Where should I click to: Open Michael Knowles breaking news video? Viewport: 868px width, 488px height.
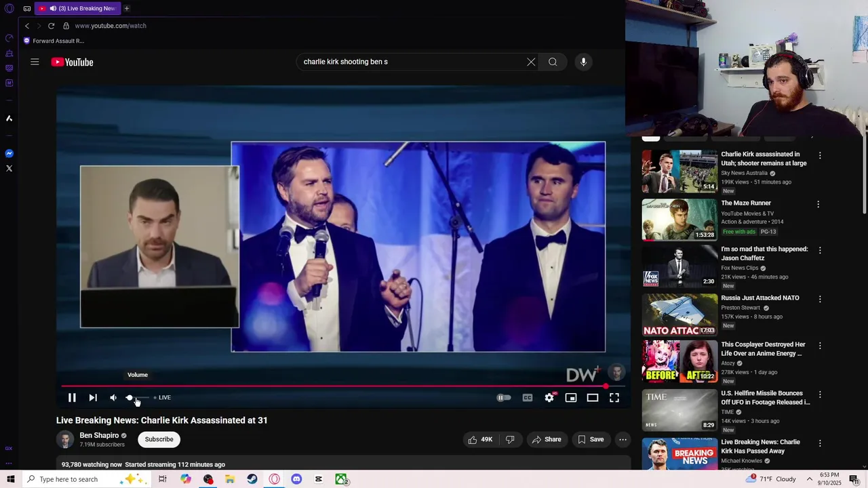tap(760, 447)
